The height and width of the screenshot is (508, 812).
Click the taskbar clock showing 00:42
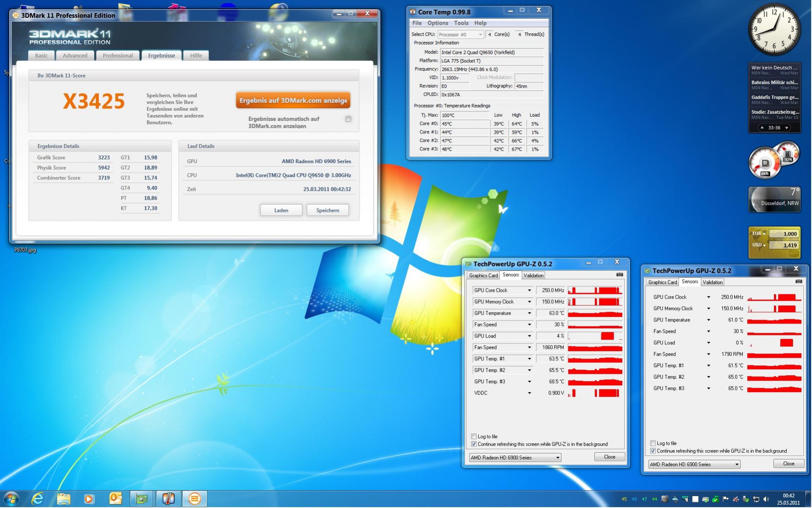click(788, 499)
